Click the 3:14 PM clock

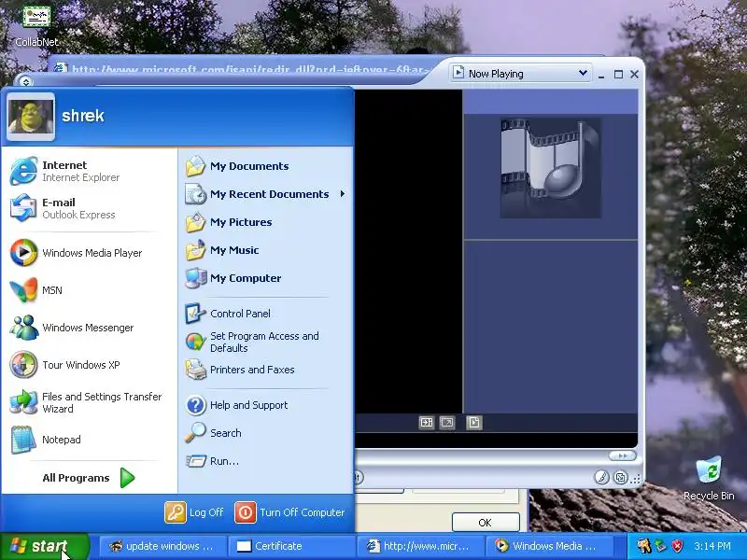(x=712, y=546)
